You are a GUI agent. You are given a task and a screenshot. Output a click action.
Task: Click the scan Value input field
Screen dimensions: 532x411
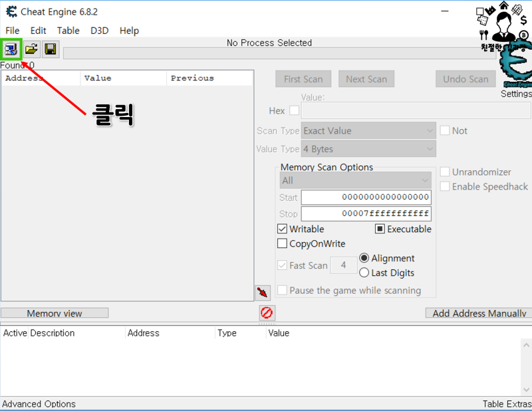pos(416,110)
